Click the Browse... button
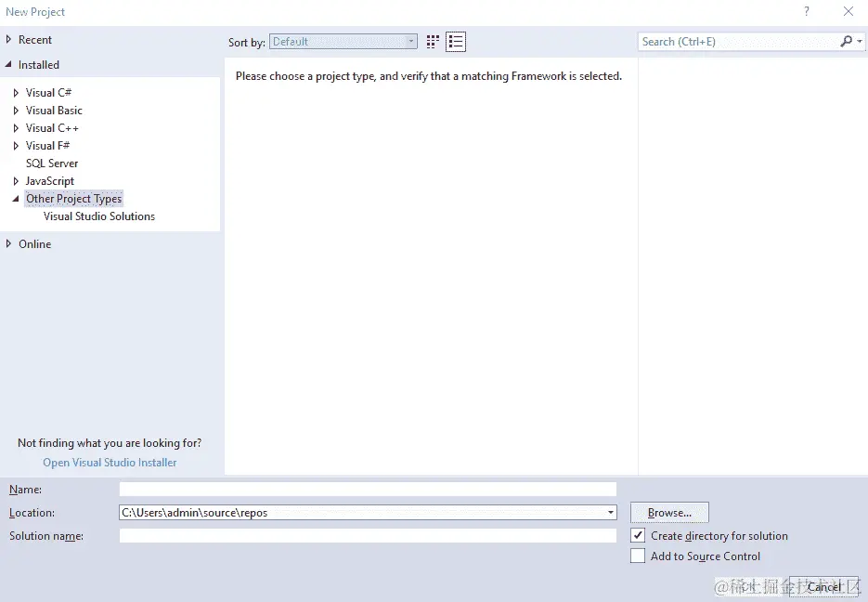The width and height of the screenshot is (868, 602). click(669, 513)
